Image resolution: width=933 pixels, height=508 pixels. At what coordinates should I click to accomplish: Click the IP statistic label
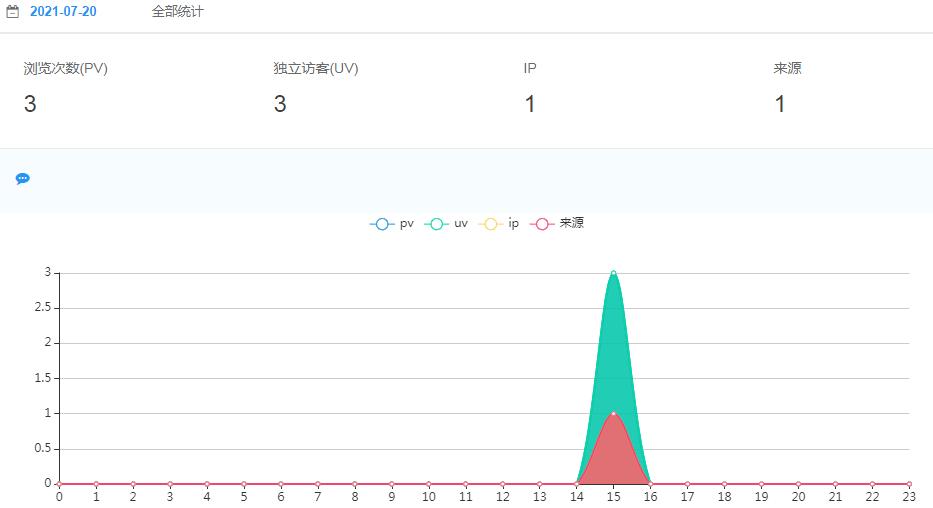(530, 68)
